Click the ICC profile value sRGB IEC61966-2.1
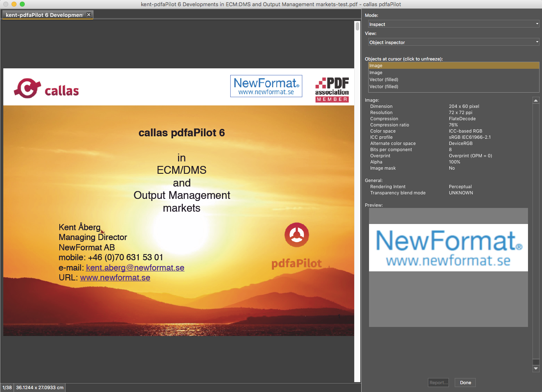Viewport: 542px width, 392px height. [470, 137]
